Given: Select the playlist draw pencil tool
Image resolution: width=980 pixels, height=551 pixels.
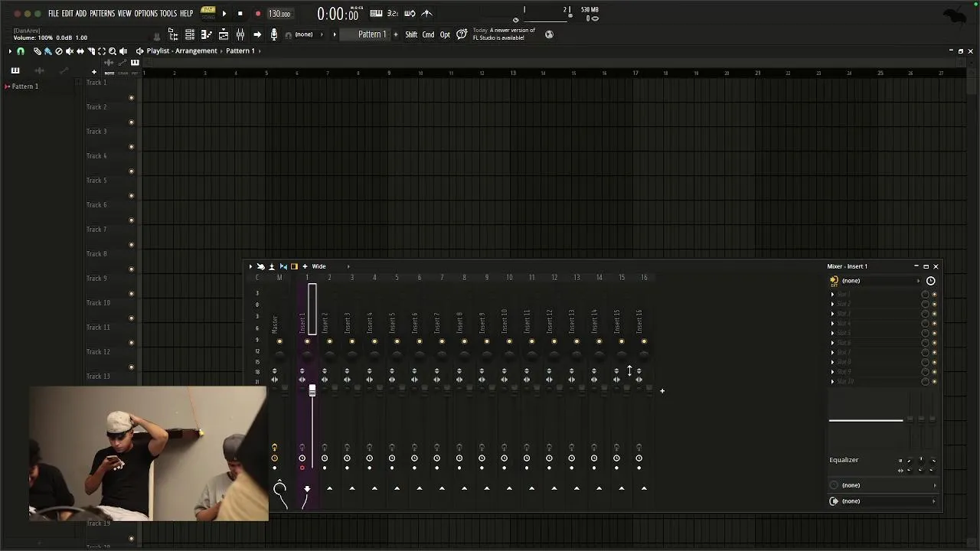Looking at the screenshot, I should (x=37, y=51).
